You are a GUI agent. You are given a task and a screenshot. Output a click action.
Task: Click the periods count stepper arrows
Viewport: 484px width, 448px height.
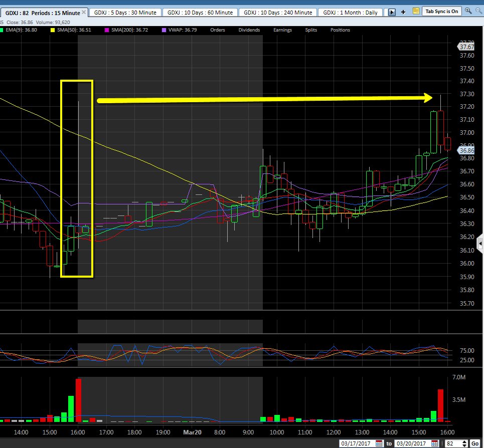tap(464, 443)
